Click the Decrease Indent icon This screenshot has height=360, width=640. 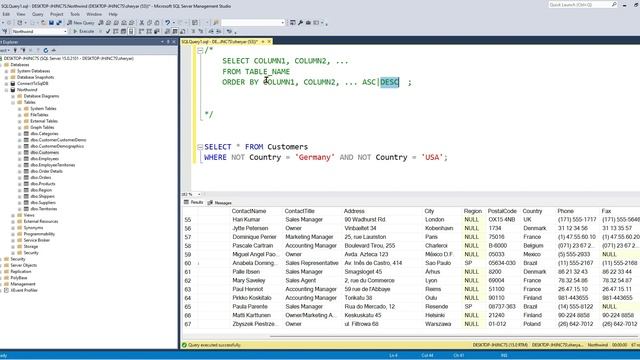[x=211, y=31]
